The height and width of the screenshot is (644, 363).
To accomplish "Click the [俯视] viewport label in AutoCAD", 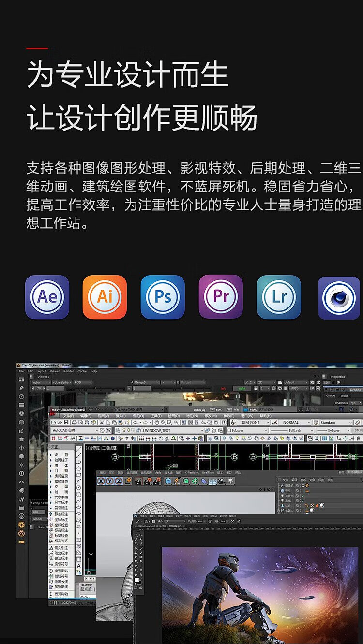I will (96, 448).
